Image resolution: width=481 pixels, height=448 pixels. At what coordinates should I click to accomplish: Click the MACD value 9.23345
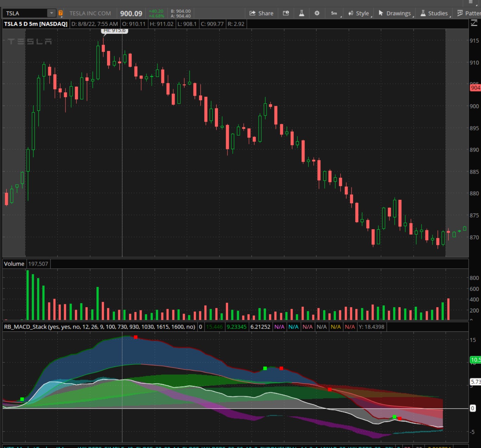pyautogui.click(x=237, y=327)
